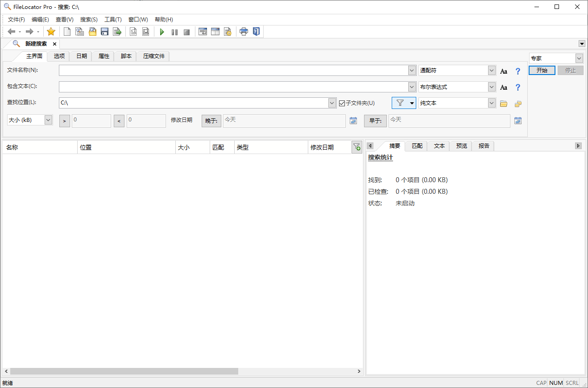Open the 通配符 dropdown list

[x=491, y=70]
